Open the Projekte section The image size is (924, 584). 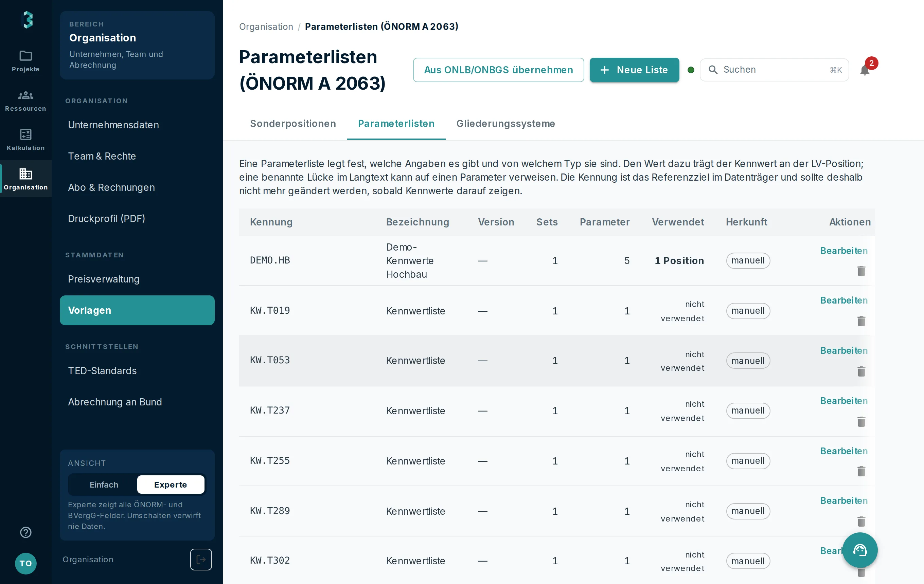(x=26, y=61)
